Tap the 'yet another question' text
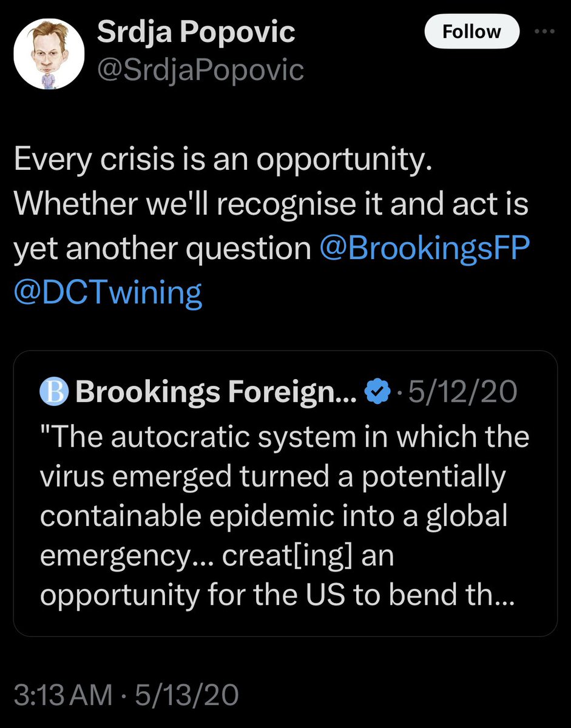 162,248
